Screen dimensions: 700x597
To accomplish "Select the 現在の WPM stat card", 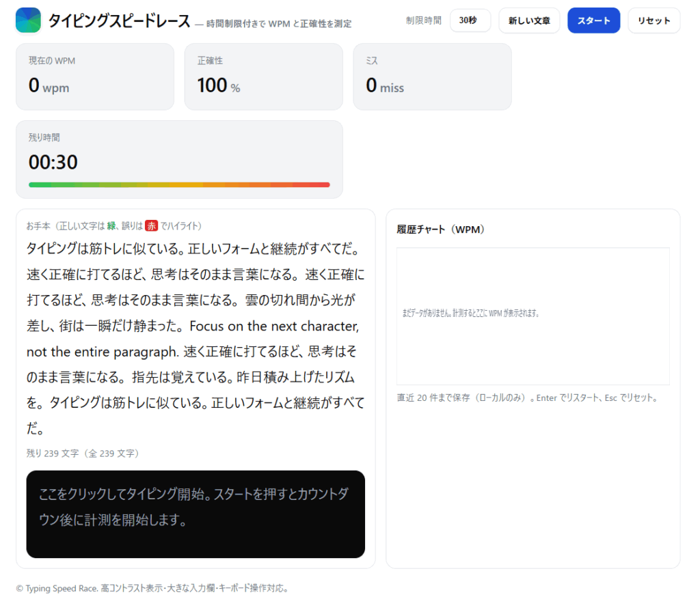I will point(94,76).
